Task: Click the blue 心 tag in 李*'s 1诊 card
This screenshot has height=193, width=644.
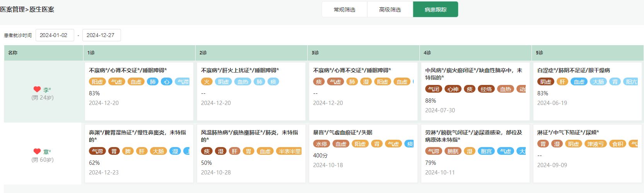Action: tap(167, 81)
